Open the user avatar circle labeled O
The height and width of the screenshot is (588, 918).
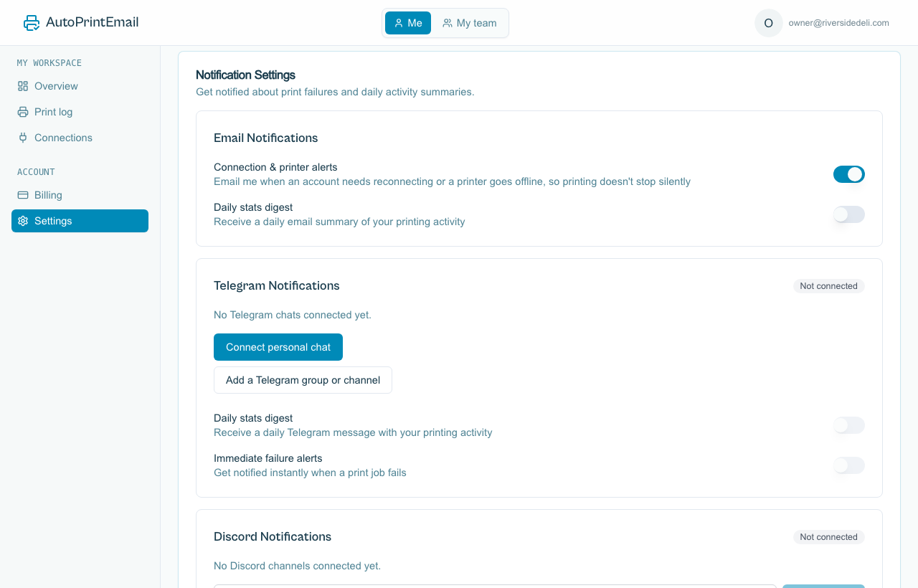pyautogui.click(x=769, y=23)
